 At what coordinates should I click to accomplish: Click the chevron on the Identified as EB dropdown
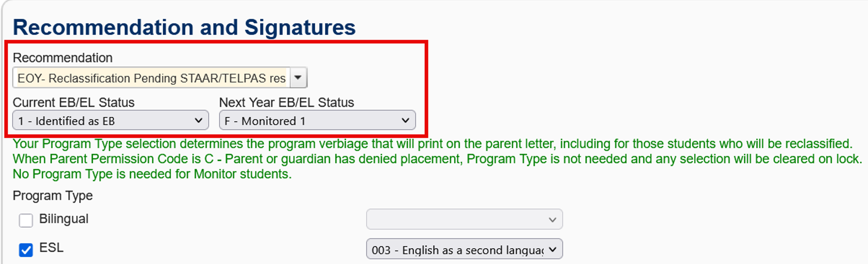tap(198, 120)
